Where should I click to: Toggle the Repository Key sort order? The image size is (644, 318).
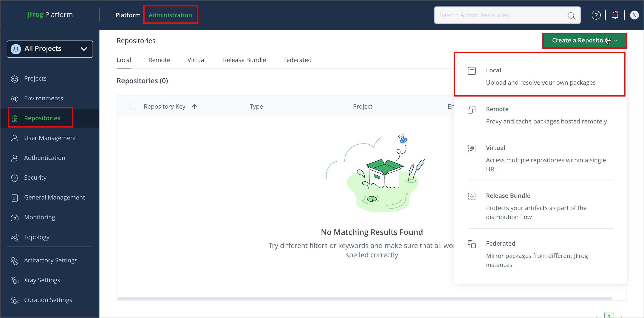tap(195, 106)
